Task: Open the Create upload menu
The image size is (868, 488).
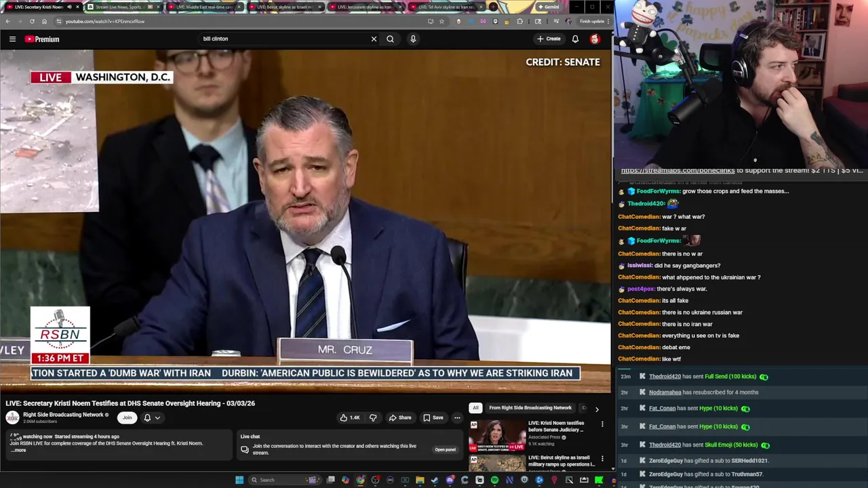Action: (549, 39)
